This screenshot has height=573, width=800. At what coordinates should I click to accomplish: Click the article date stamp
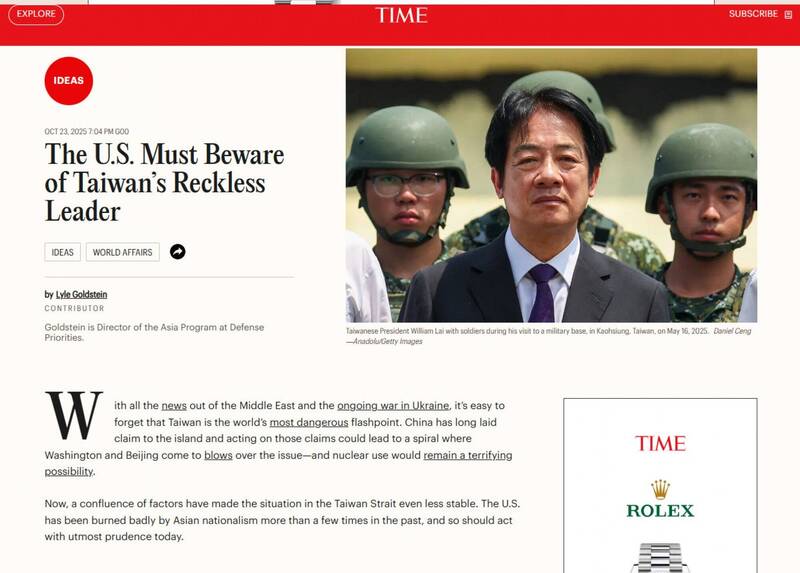pyautogui.click(x=86, y=132)
